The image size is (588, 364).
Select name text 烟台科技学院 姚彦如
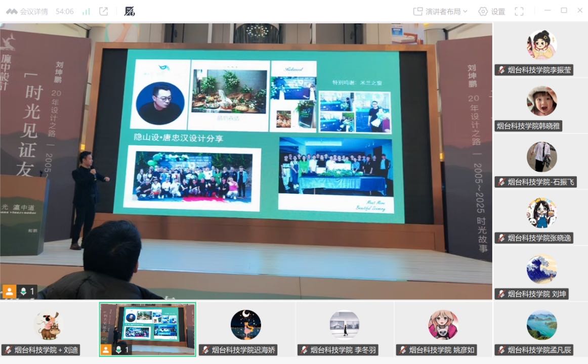pos(442,350)
